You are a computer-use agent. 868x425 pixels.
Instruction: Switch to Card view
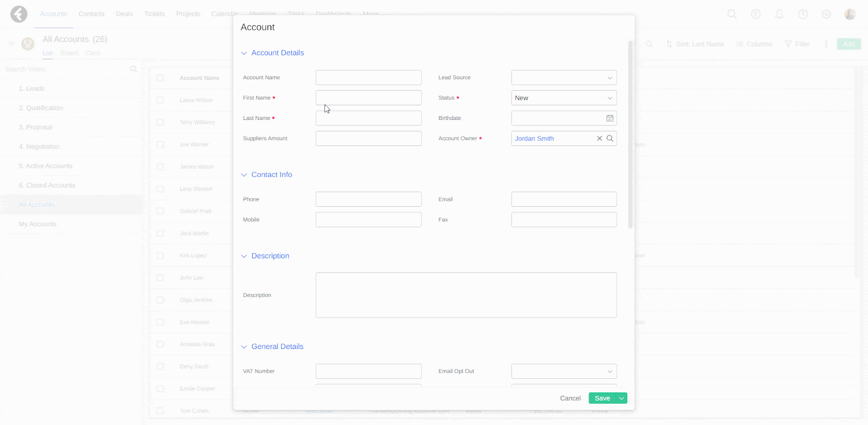(92, 53)
